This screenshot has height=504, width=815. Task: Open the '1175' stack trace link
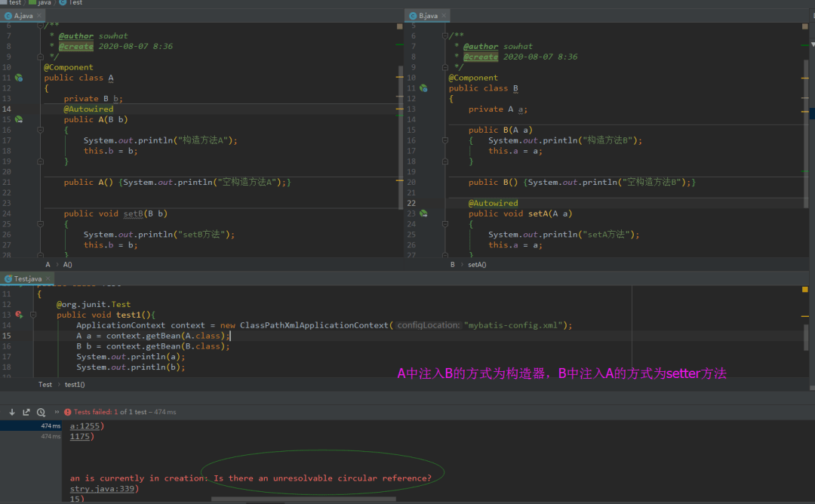(x=80, y=436)
